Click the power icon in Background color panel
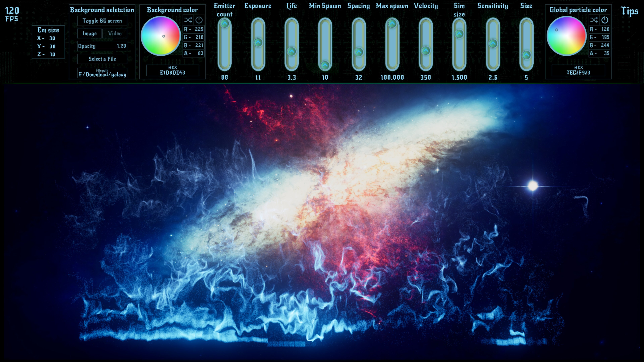The width and height of the screenshot is (644, 362). pyautogui.click(x=199, y=20)
